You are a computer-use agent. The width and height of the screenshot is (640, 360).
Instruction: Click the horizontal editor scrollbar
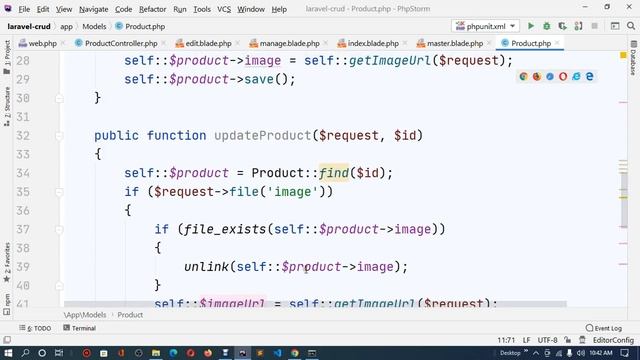coord(315,304)
